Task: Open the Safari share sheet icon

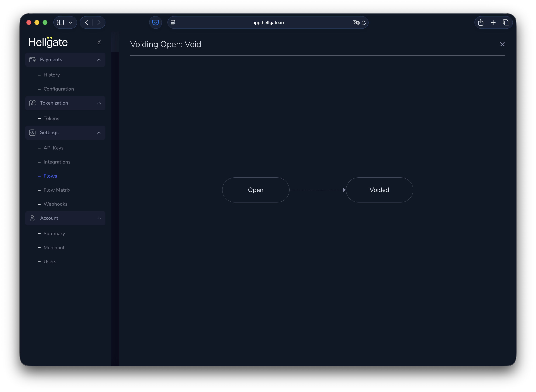Action: pos(481,22)
